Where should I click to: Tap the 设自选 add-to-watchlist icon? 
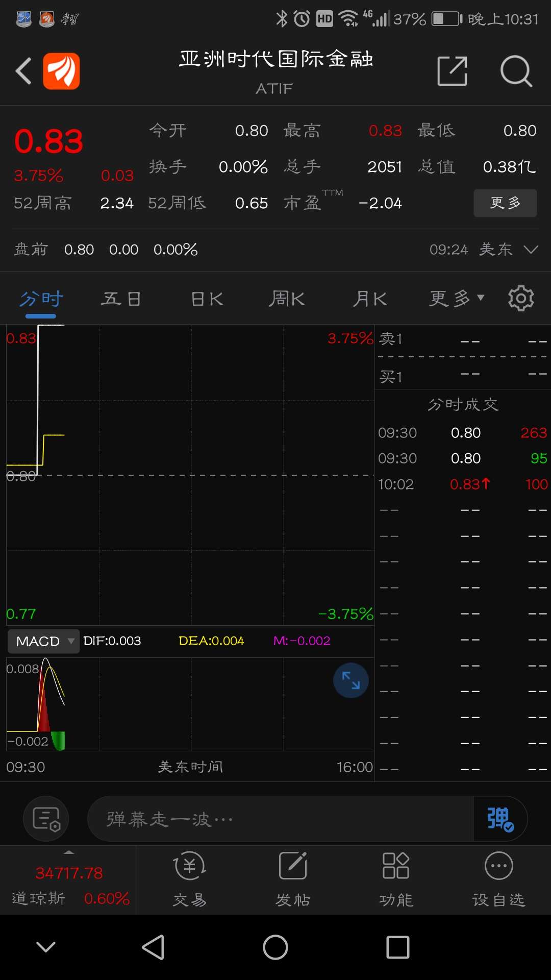[x=498, y=880]
